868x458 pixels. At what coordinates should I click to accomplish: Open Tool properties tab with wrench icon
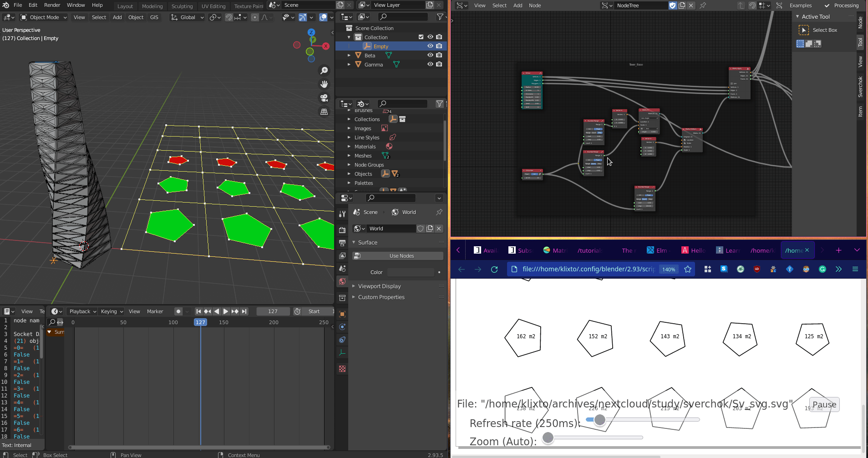click(342, 214)
